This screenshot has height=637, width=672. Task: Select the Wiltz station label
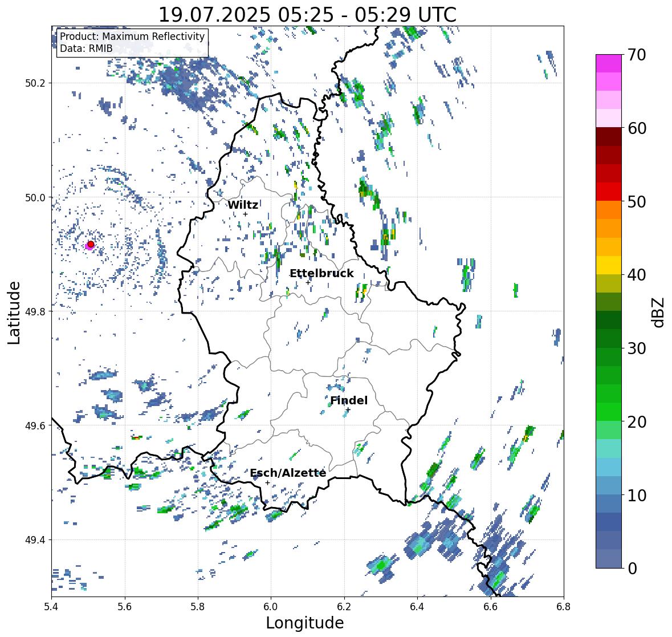click(x=243, y=205)
